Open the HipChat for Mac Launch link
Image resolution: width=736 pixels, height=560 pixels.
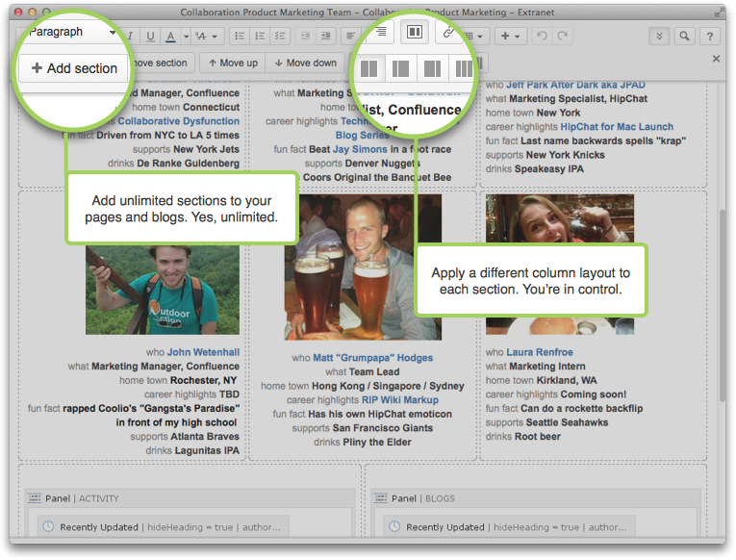(617, 127)
